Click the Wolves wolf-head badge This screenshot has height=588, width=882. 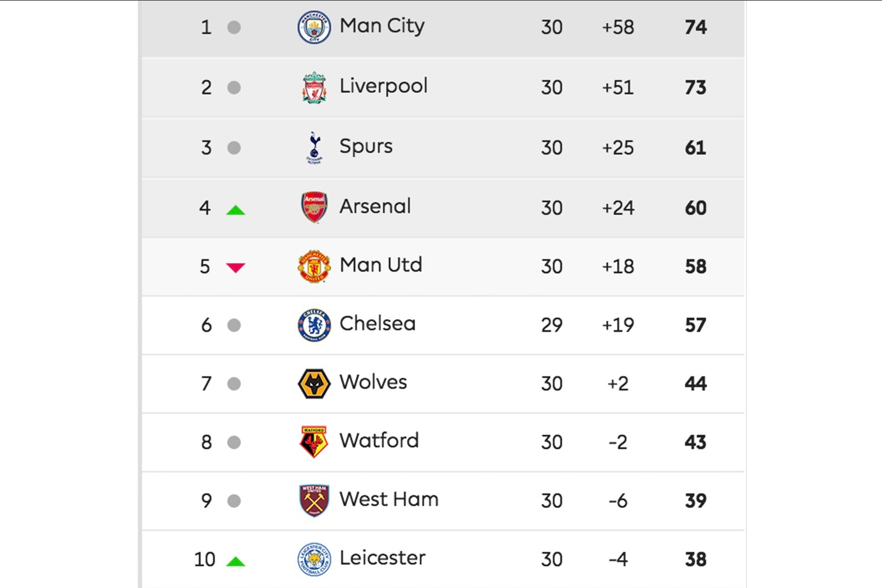point(314,383)
